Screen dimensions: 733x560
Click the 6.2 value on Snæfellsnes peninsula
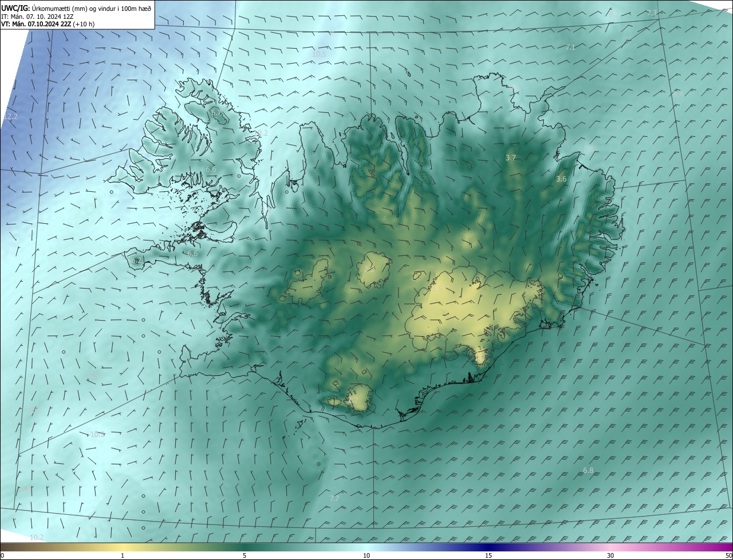click(136, 260)
